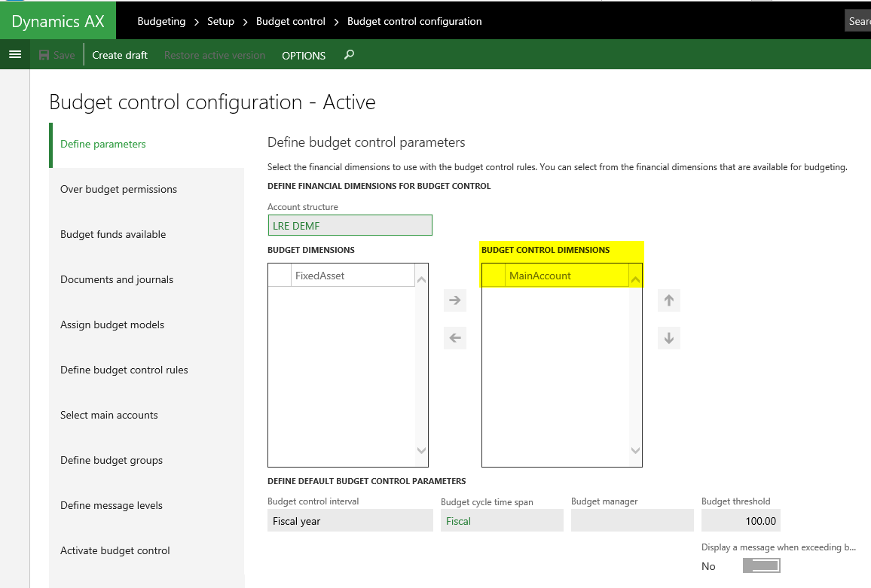This screenshot has width=871, height=588.
Task: Open the Budget manager lookup field
Action: (x=631, y=521)
